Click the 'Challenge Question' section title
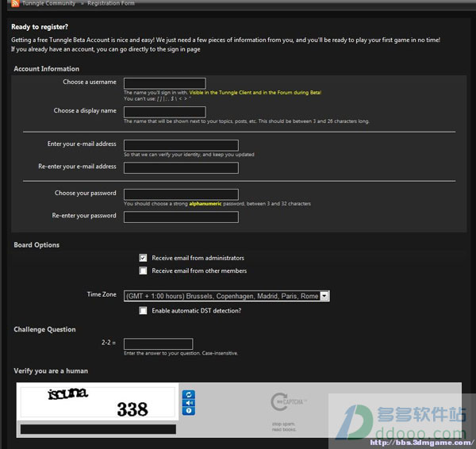Viewport: 476px width, 449px height. (x=44, y=329)
